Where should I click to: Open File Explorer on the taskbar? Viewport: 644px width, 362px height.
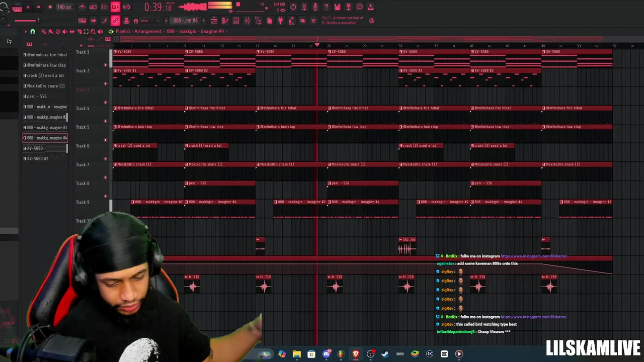pos(297,354)
